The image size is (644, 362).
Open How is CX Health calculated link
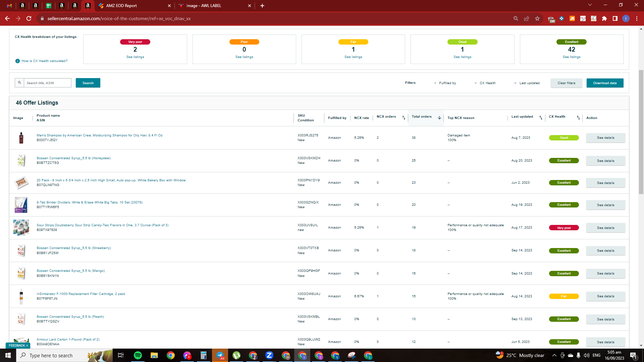tap(44, 61)
